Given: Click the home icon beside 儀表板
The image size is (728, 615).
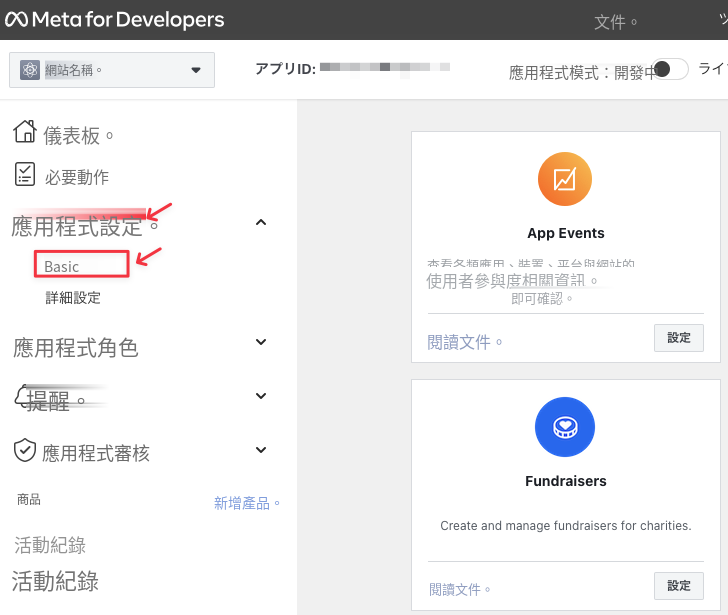Looking at the screenshot, I should (25, 131).
